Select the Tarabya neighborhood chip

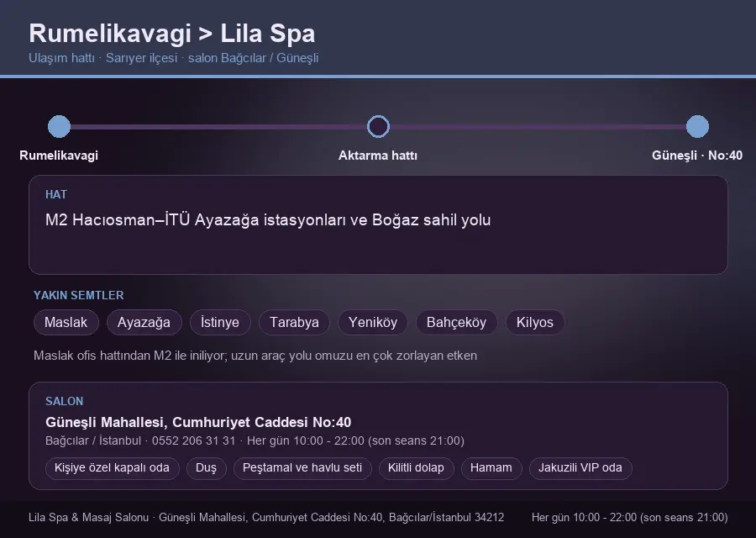[x=294, y=322]
